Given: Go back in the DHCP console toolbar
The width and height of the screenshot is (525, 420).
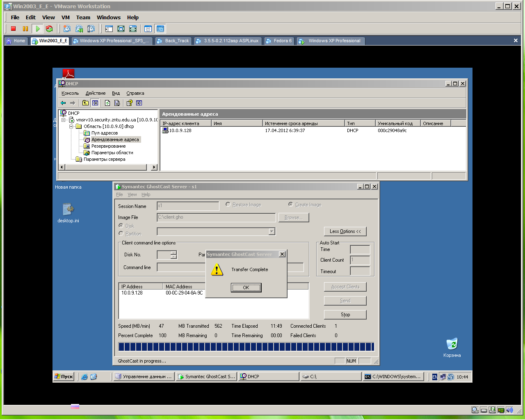Looking at the screenshot, I should point(63,103).
